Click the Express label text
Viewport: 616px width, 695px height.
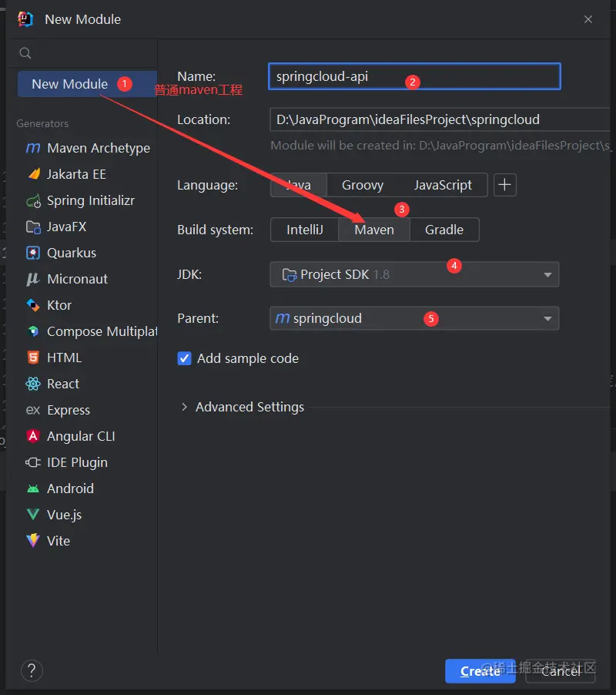[x=69, y=410]
